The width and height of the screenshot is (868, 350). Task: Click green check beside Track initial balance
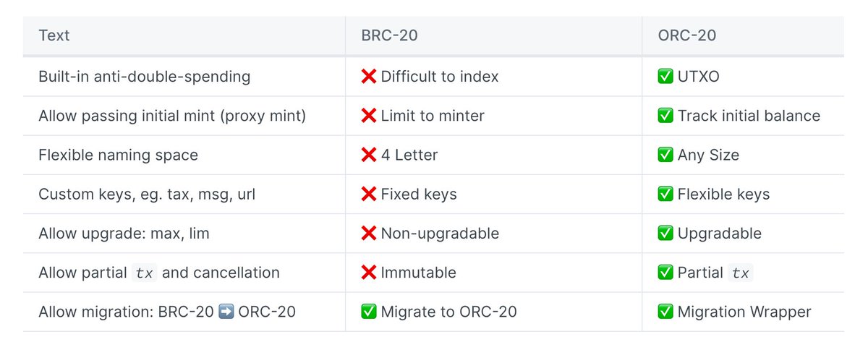[x=665, y=116]
